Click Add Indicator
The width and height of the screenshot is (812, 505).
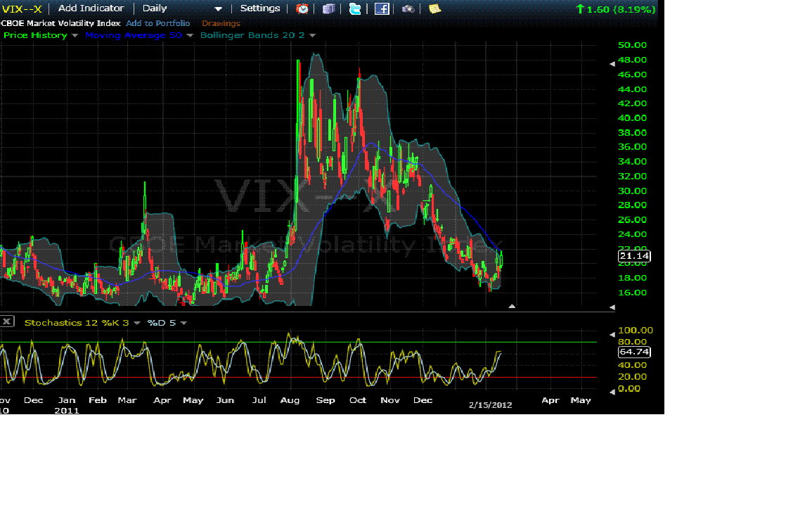coord(91,8)
